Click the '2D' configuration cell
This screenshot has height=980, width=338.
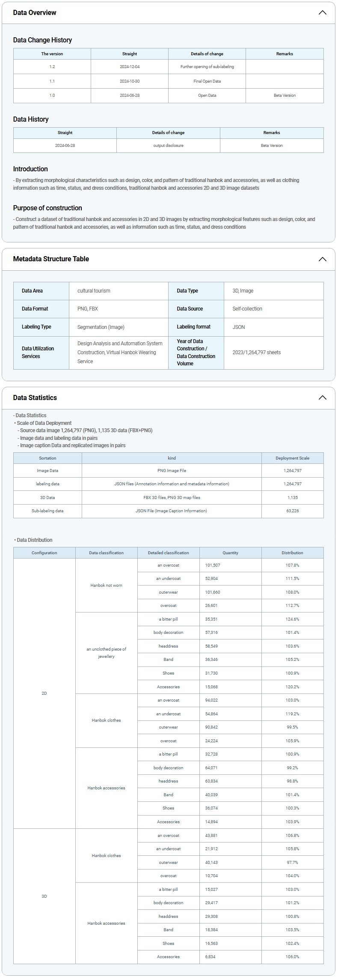click(x=44, y=693)
